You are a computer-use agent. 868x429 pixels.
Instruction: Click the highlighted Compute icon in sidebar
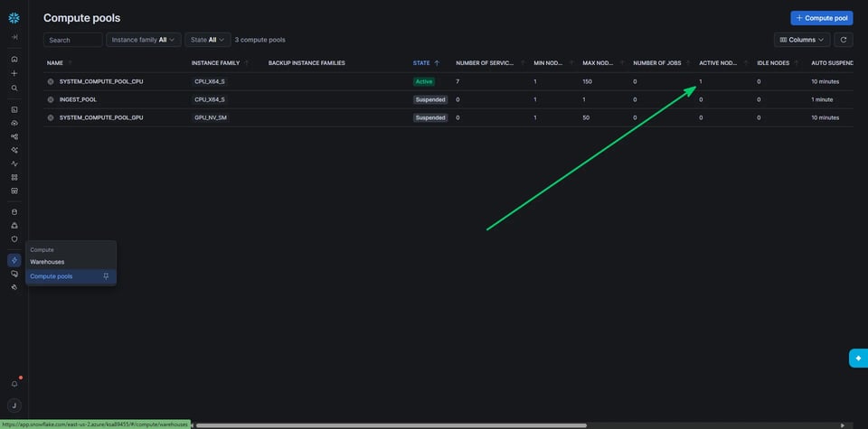[14, 260]
